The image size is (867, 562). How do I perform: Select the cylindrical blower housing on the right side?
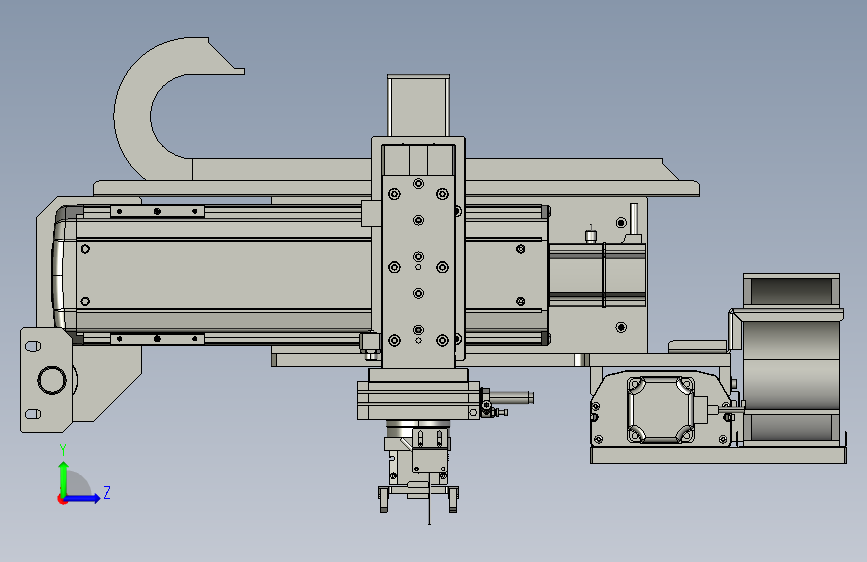(791, 360)
